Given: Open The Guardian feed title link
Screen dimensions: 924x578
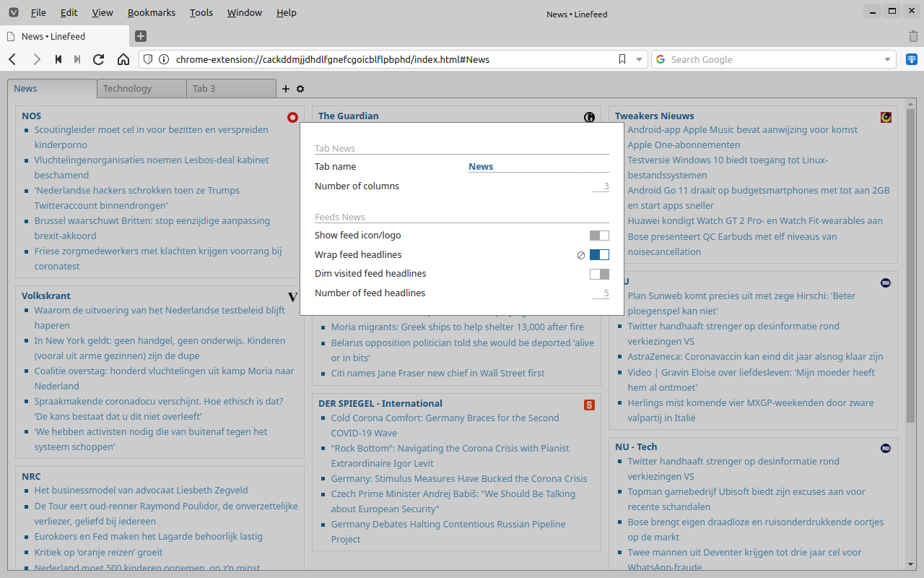Looking at the screenshot, I should [348, 116].
